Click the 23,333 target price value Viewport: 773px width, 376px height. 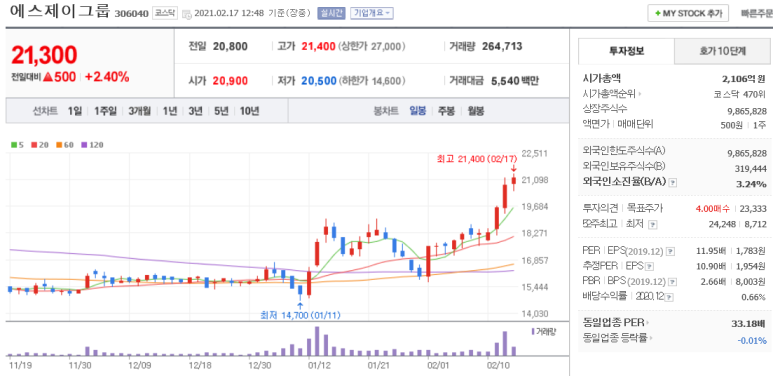[x=752, y=209]
